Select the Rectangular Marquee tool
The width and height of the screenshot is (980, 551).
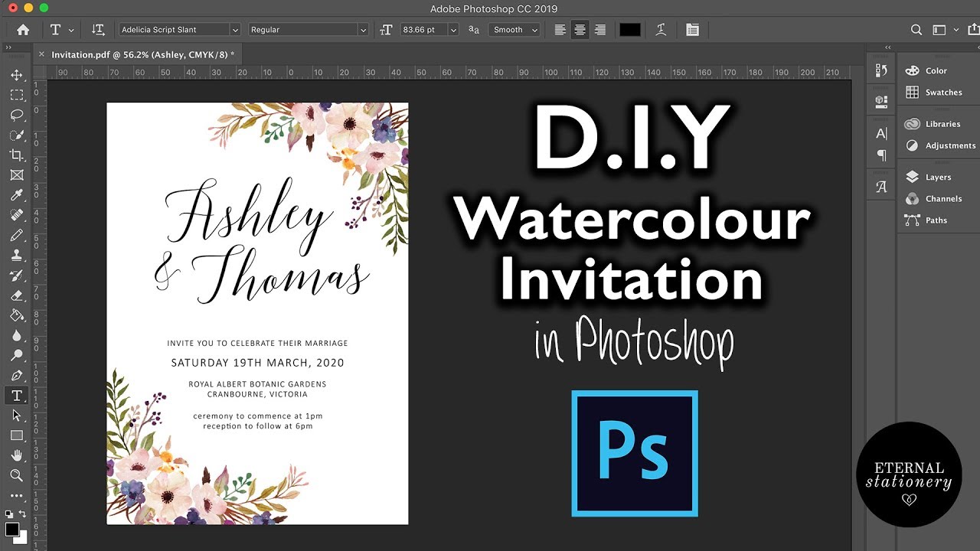pos(16,95)
